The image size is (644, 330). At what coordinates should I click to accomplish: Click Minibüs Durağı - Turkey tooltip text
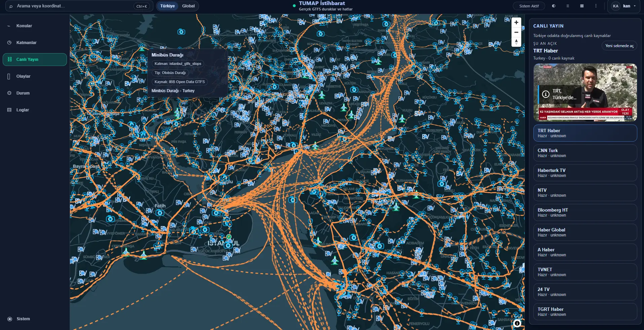tap(173, 91)
